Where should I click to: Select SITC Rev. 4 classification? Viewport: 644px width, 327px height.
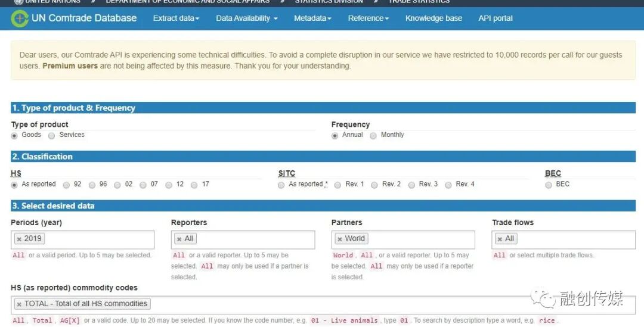coord(448,185)
